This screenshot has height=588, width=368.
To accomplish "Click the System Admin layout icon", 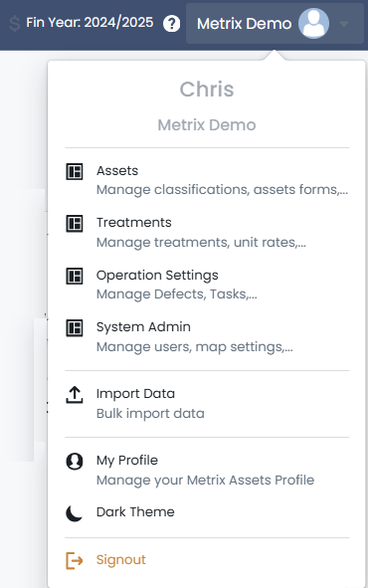I will [75, 328].
